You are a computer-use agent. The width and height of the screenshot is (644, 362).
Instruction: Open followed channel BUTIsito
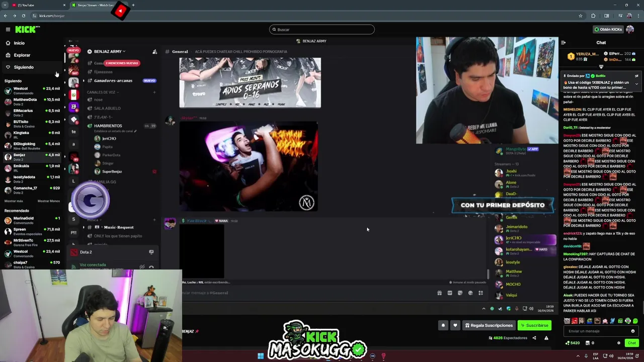(31, 124)
